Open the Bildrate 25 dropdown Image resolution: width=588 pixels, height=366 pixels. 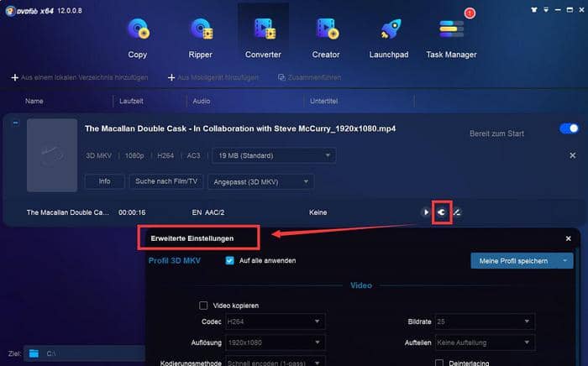pos(485,322)
